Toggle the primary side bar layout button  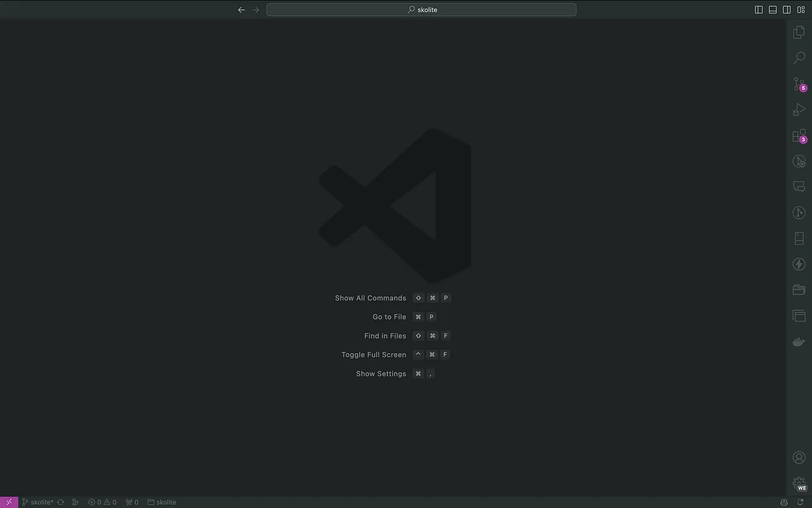[759, 10]
